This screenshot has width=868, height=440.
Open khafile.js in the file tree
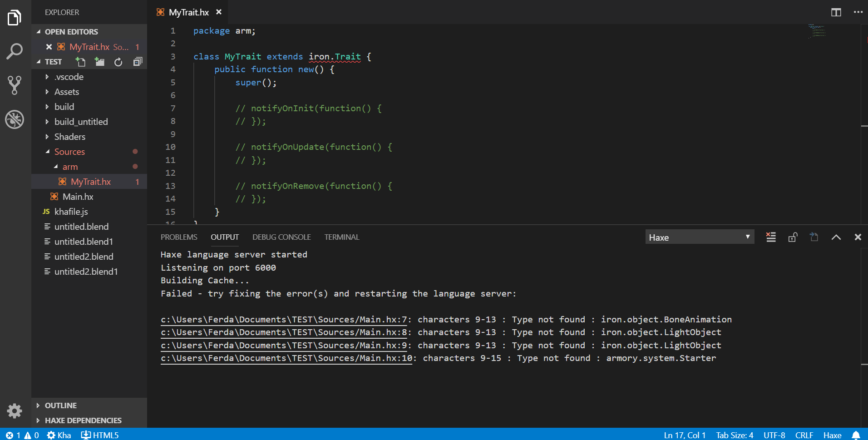click(89, 212)
